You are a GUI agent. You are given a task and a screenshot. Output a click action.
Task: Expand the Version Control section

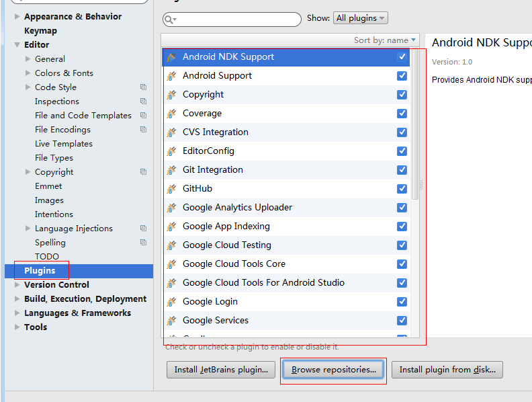tap(17, 284)
